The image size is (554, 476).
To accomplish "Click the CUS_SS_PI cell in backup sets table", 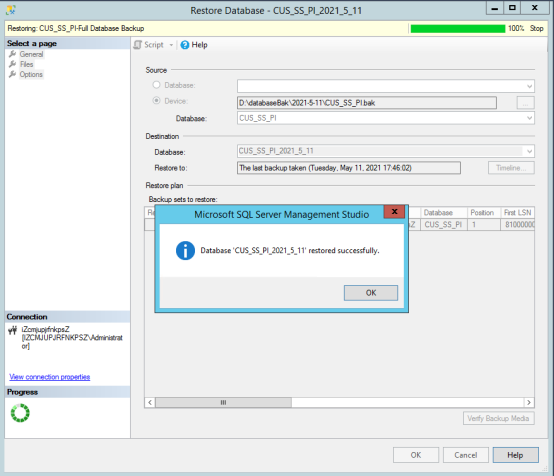I will tap(444, 225).
